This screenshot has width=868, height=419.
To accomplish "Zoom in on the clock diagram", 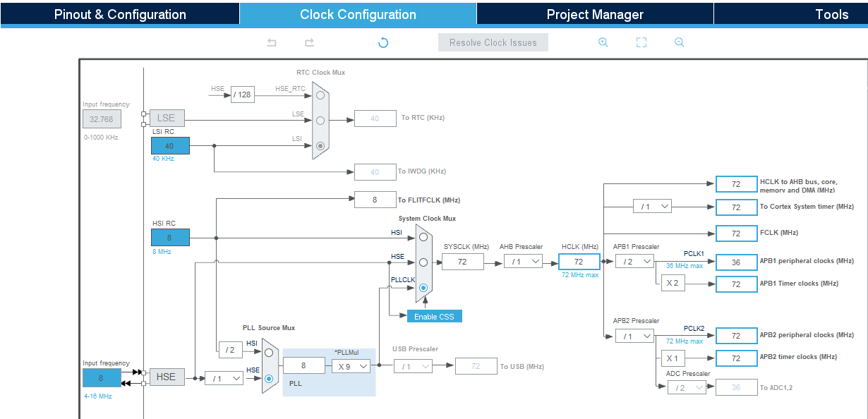I will [x=603, y=42].
